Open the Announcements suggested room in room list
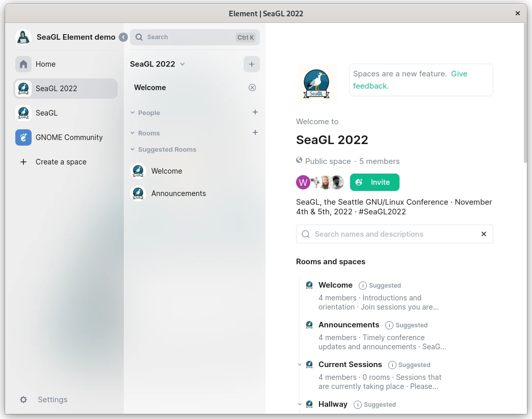 pyautogui.click(x=195, y=193)
